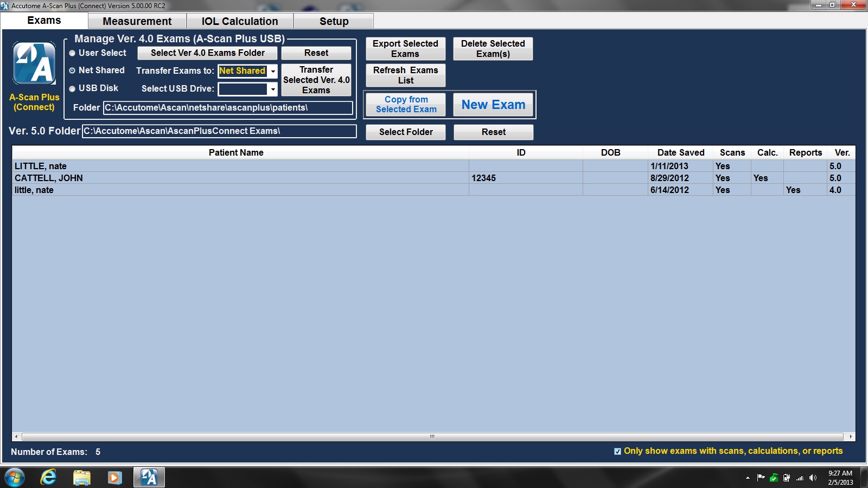The width and height of the screenshot is (868, 488).
Task: Click Export Selected Exams button
Action: pos(405,49)
